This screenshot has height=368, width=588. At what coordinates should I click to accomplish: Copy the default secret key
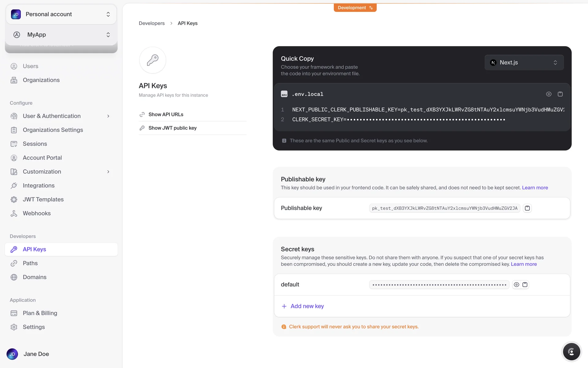point(525,285)
